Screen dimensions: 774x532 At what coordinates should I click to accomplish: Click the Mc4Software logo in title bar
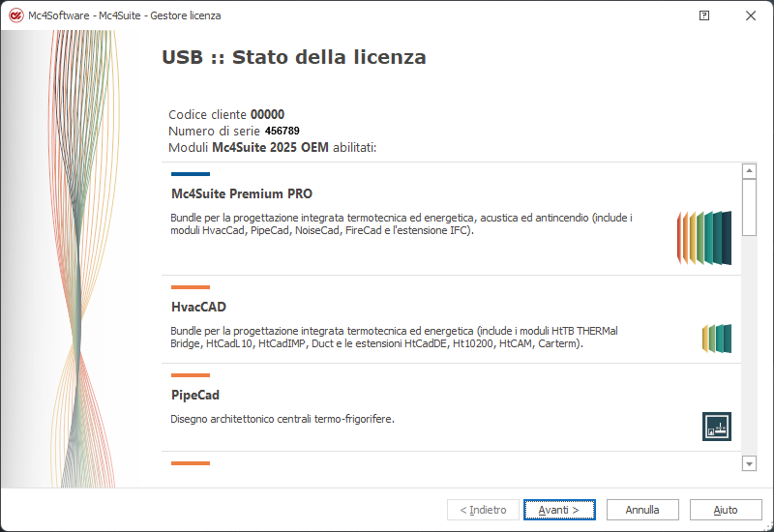[x=16, y=15]
